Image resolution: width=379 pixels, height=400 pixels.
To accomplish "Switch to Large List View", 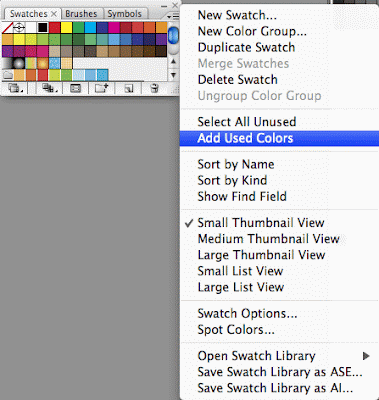I will coord(241,287).
